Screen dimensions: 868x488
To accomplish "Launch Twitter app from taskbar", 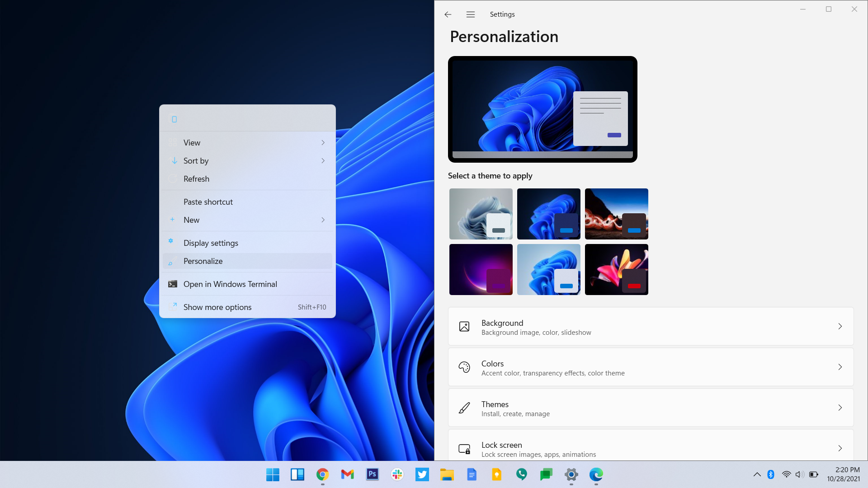I will (421, 474).
